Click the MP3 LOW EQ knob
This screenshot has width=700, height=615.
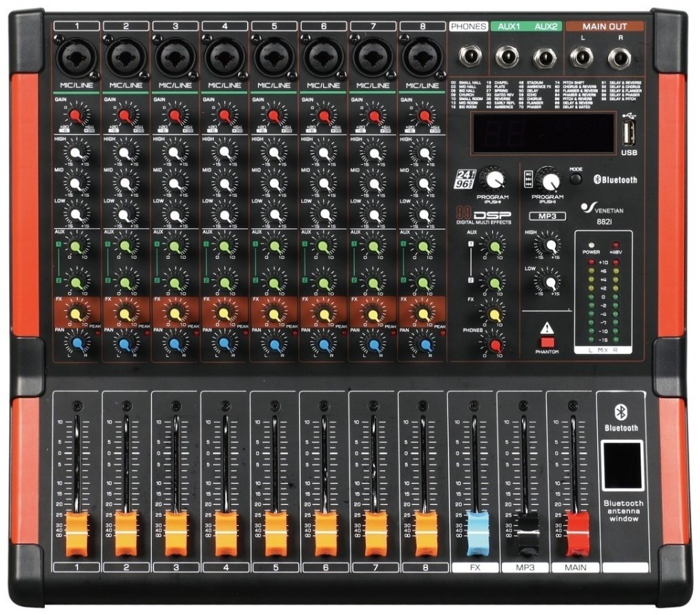(550, 282)
